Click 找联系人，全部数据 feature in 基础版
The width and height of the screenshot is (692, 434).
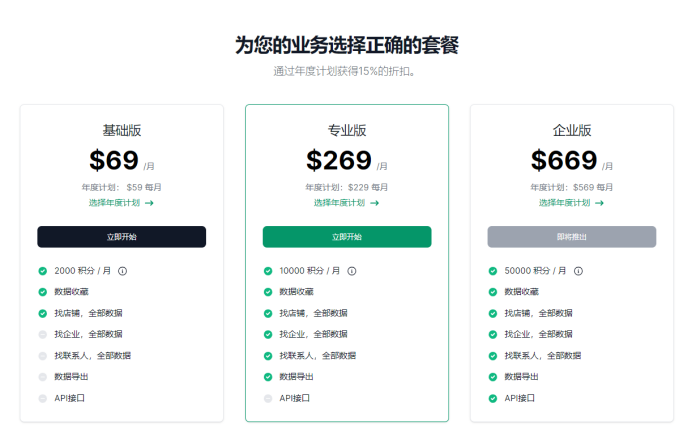93,356
